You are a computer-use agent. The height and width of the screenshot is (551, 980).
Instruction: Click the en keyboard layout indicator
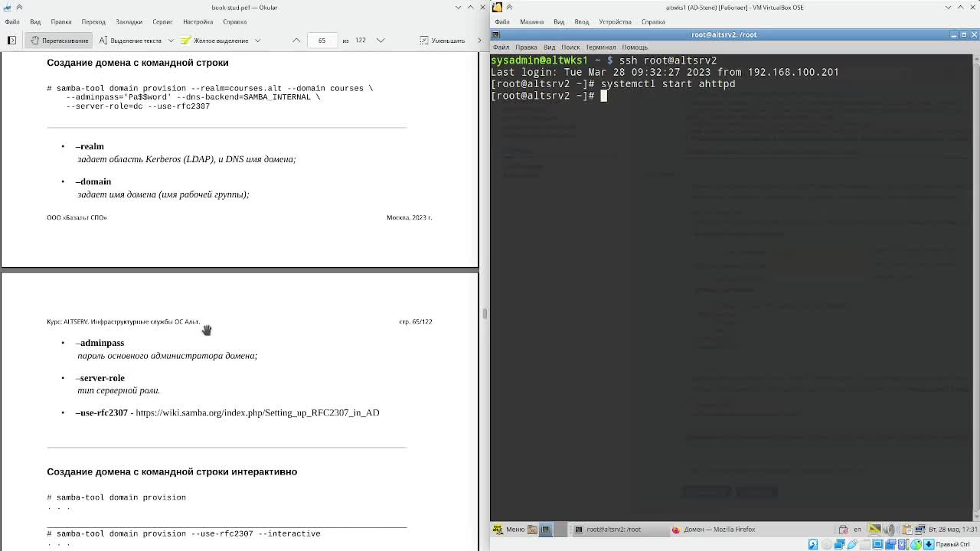pyautogui.click(x=857, y=529)
